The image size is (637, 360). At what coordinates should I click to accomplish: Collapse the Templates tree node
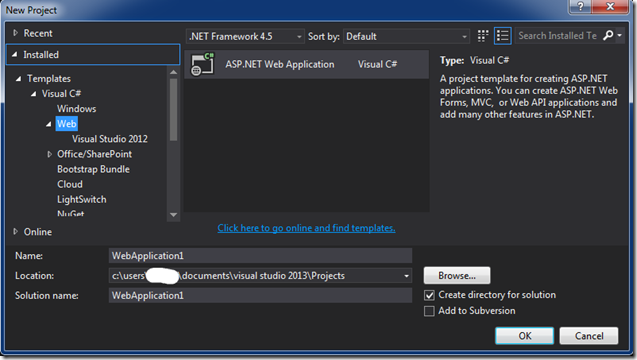tap(18, 79)
